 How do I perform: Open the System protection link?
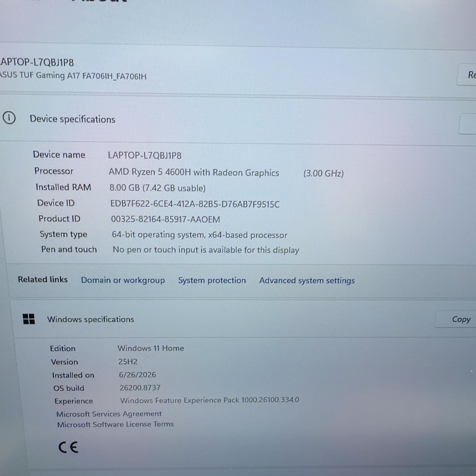(x=212, y=280)
